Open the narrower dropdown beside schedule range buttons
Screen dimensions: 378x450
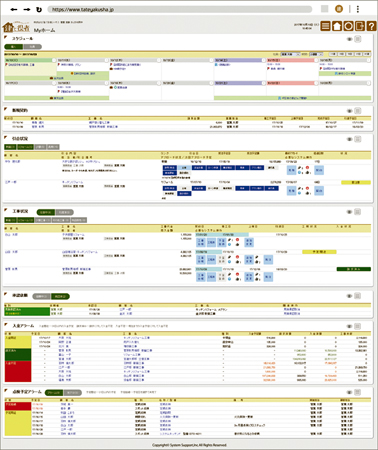[316, 54]
